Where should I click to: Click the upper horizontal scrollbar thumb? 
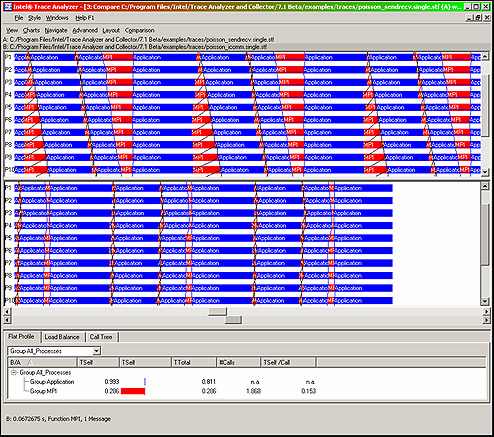pyautogui.click(x=217, y=311)
